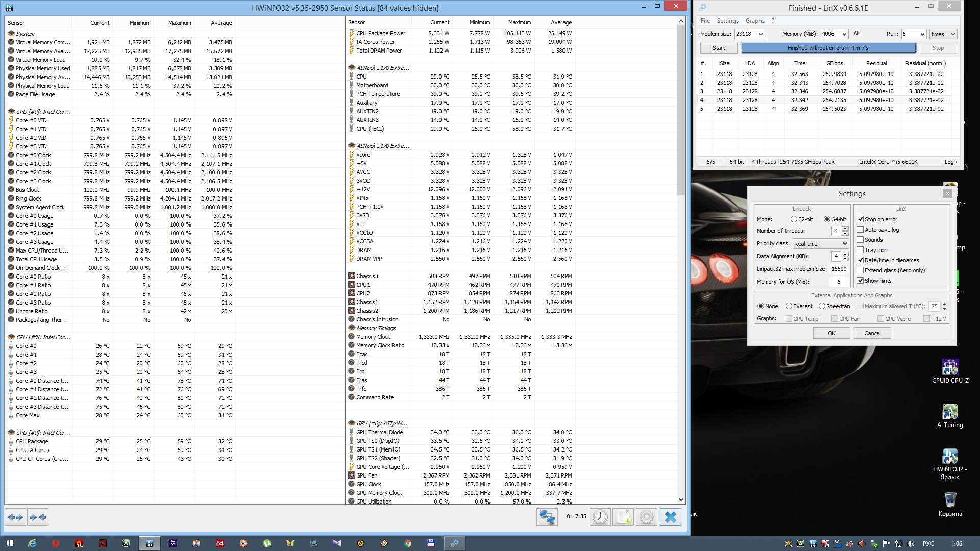980x551 pixels.
Task: Uncheck Stop on error option
Action: (861, 219)
